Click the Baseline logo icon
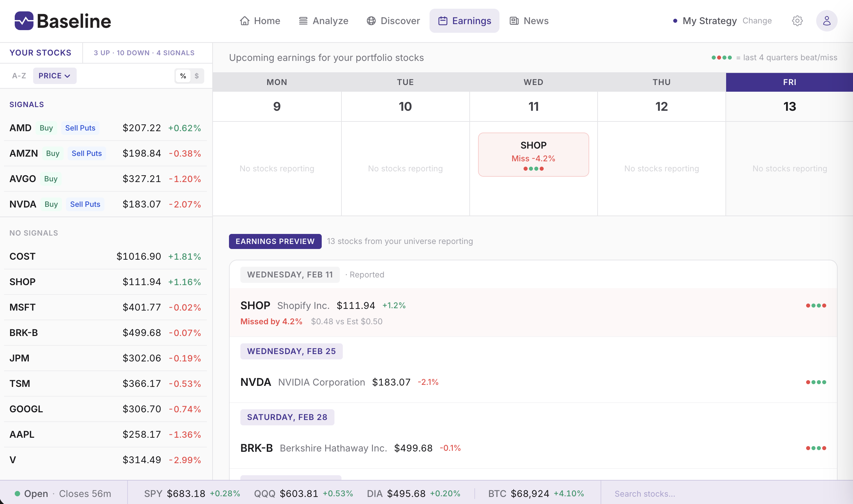This screenshot has height=504, width=853. click(x=24, y=20)
